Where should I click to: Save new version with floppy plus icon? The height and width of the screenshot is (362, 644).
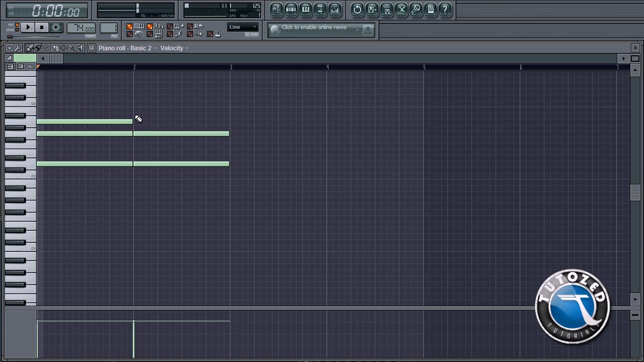[372, 9]
